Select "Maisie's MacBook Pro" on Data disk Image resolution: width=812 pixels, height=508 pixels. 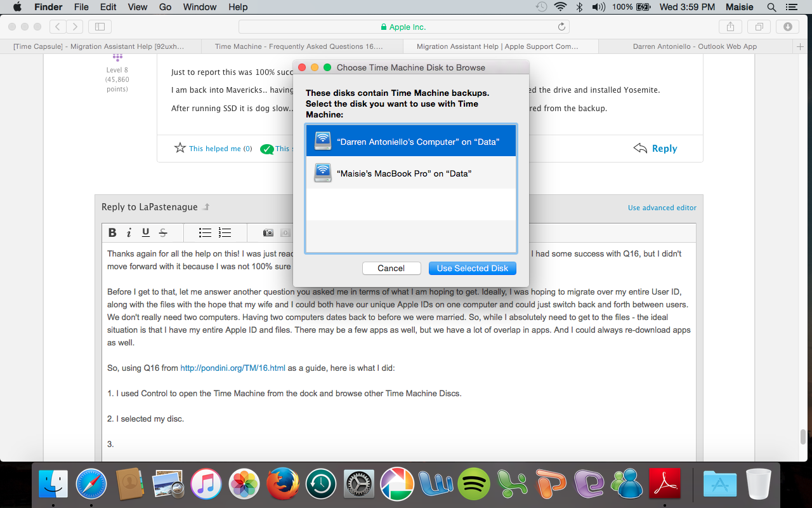coord(411,173)
